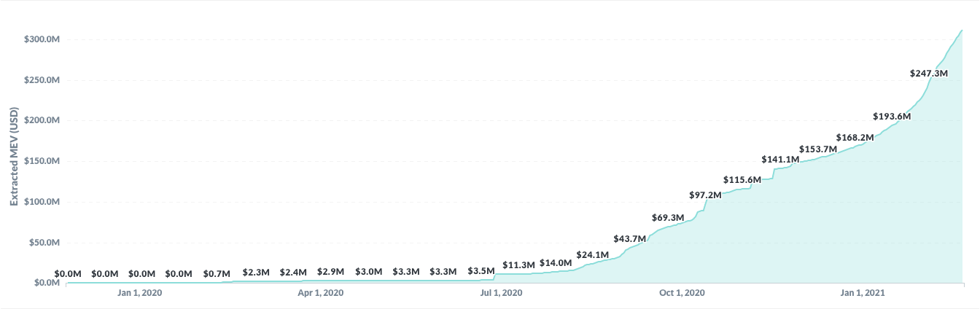Select the $24.1M value label
This screenshot has width=980, height=309.
coord(593,255)
